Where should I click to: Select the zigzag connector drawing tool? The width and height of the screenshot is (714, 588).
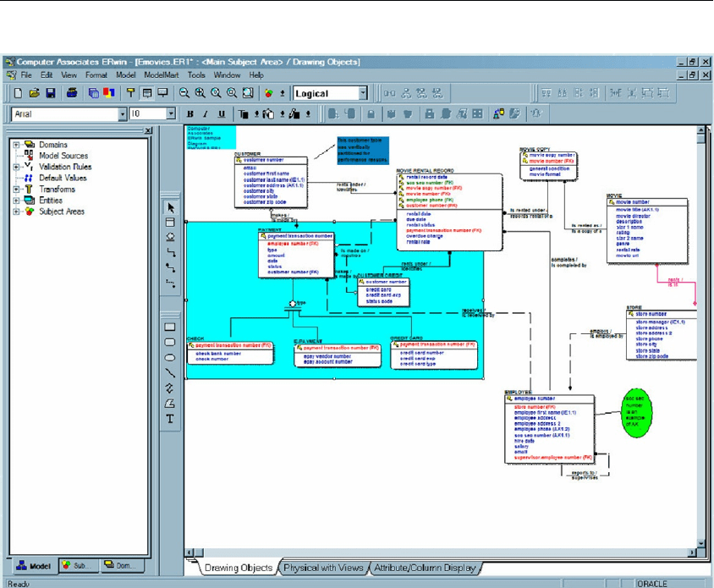170,388
